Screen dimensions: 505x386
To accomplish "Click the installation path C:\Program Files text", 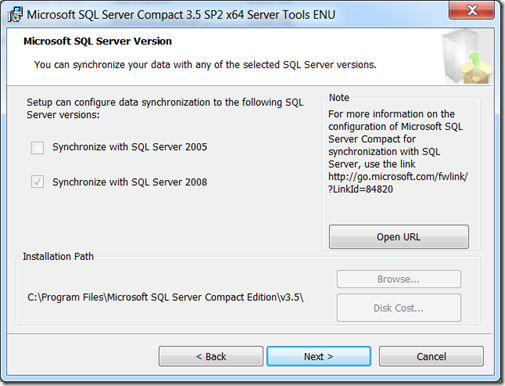I will [x=165, y=297].
